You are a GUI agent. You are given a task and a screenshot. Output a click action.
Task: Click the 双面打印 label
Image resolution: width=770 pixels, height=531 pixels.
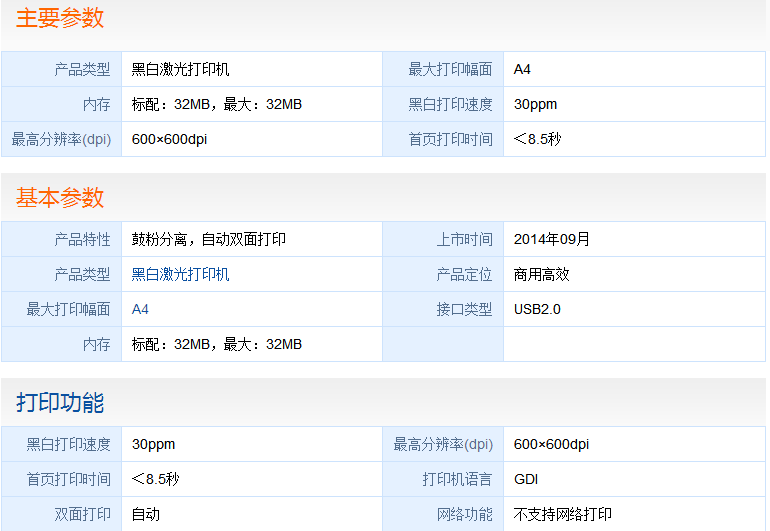pos(82,514)
